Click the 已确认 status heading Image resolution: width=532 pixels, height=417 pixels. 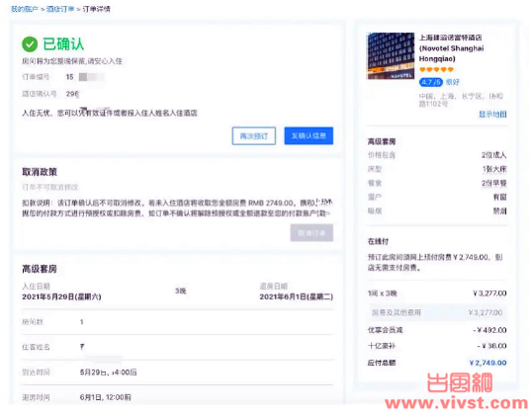point(63,44)
